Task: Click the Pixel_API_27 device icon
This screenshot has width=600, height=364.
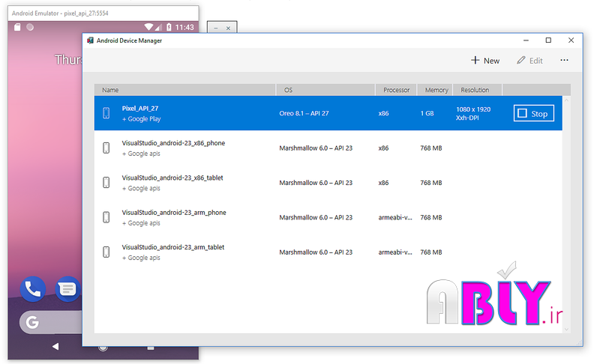Action: (106, 113)
